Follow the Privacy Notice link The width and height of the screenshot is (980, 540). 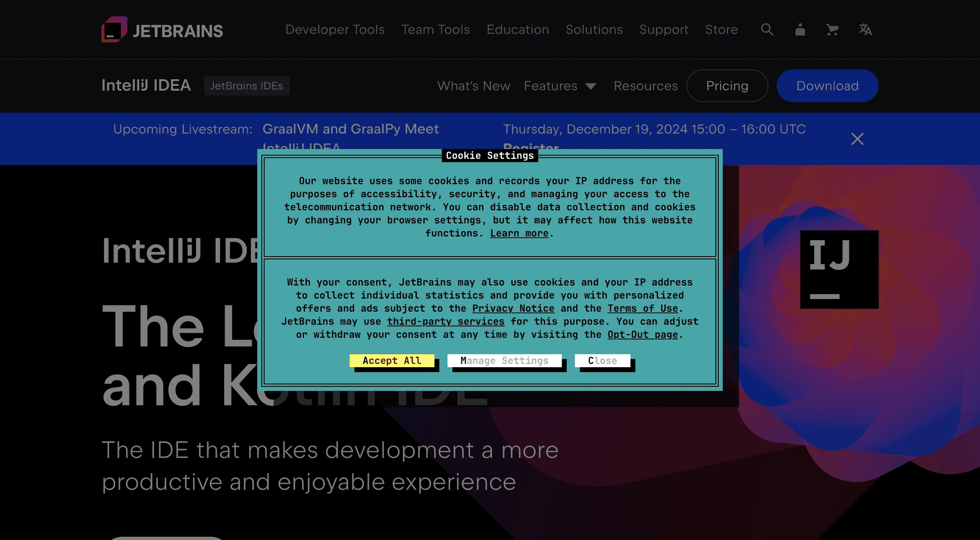tap(512, 308)
